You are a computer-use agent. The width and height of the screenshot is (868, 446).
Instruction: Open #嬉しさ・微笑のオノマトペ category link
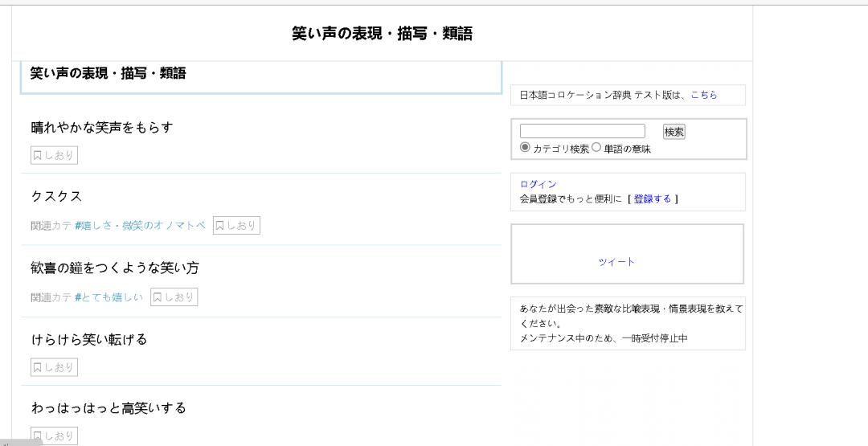point(140,225)
